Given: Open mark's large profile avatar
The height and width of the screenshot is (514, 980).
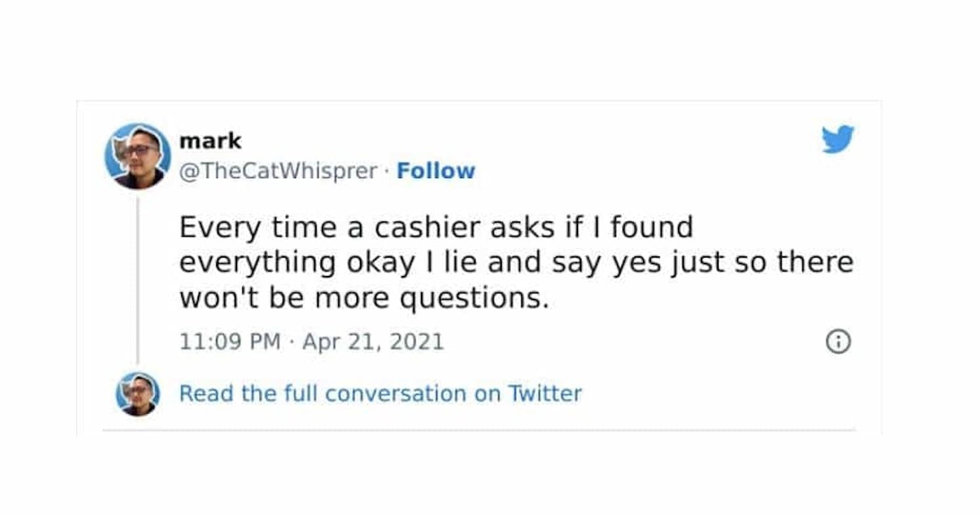Looking at the screenshot, I should point(138,156).
